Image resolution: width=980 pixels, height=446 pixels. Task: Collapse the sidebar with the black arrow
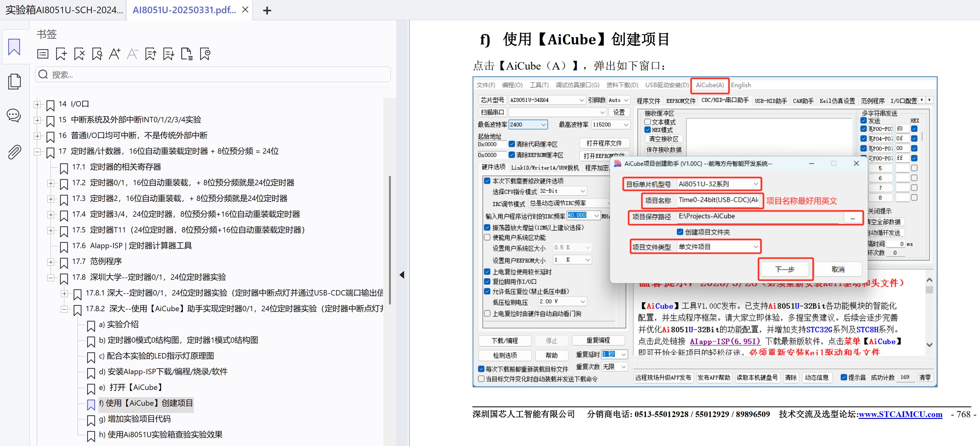tap(402, 275)
